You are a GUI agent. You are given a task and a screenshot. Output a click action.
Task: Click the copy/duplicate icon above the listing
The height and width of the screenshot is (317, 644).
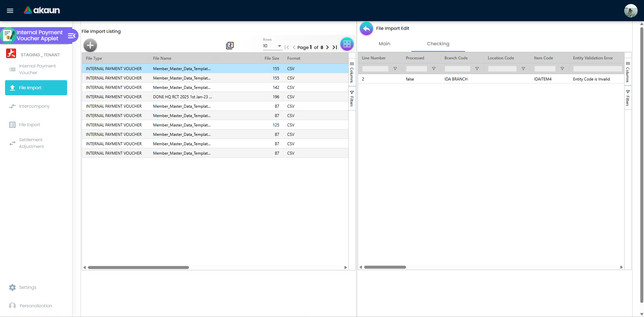click(x=230, y=45)
